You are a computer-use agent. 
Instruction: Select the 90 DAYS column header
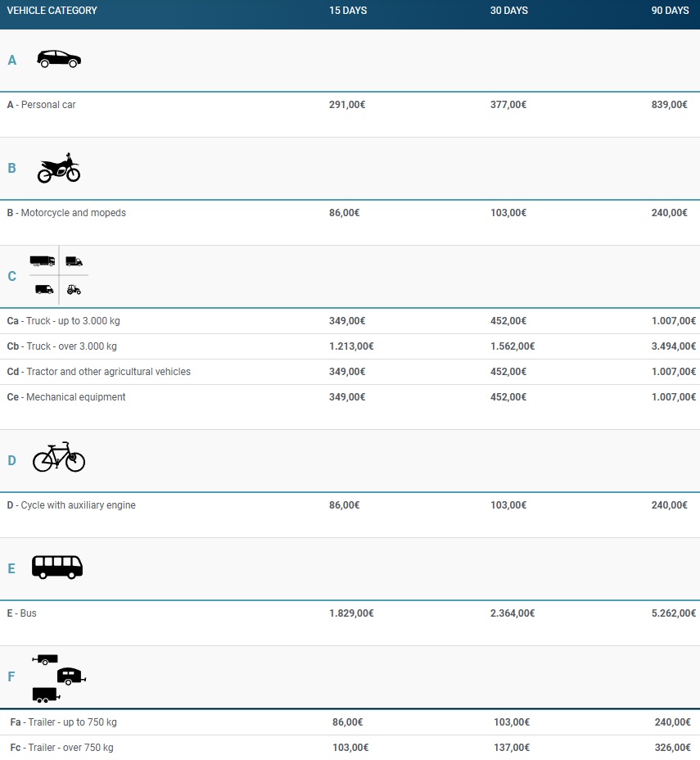tap(670, 11)
